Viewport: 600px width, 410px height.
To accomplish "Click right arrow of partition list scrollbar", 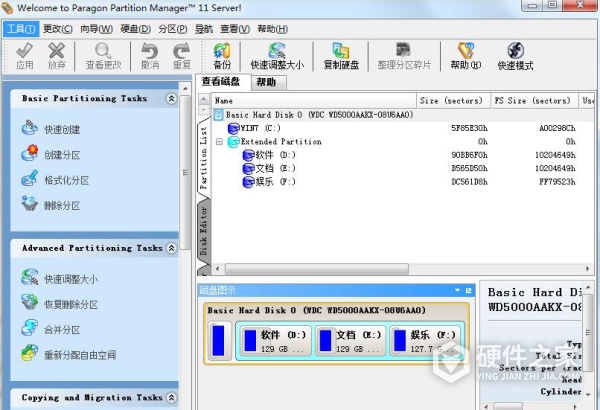I will click(587, 269).
